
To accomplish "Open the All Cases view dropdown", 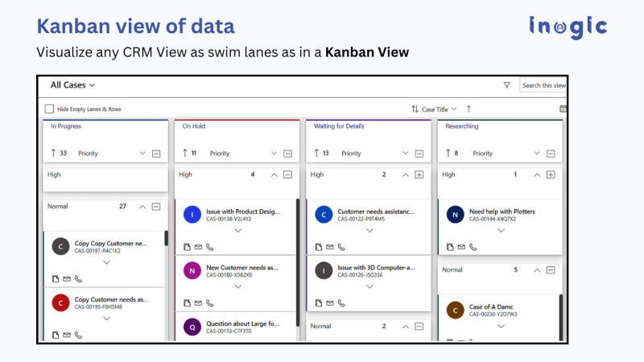I will coord(72,84).
